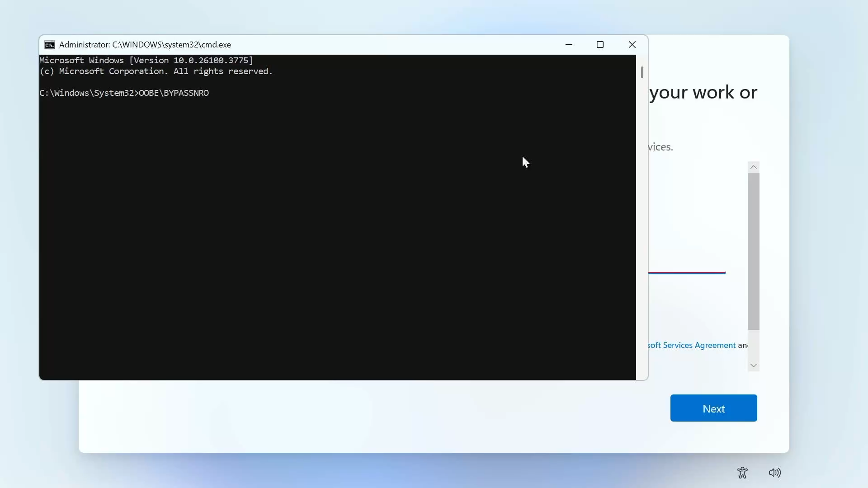Click the volume speaker icon
Viewport: 868px width, 488px height.
pos(774,473)
